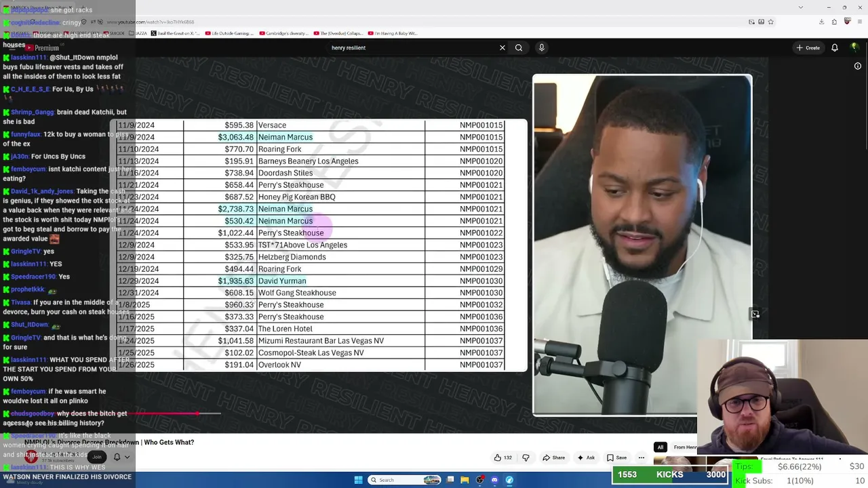Open the YouTube account avatar menu
Image resolution: width=868 pixels, height=488 pixels.
pos(855,47)
